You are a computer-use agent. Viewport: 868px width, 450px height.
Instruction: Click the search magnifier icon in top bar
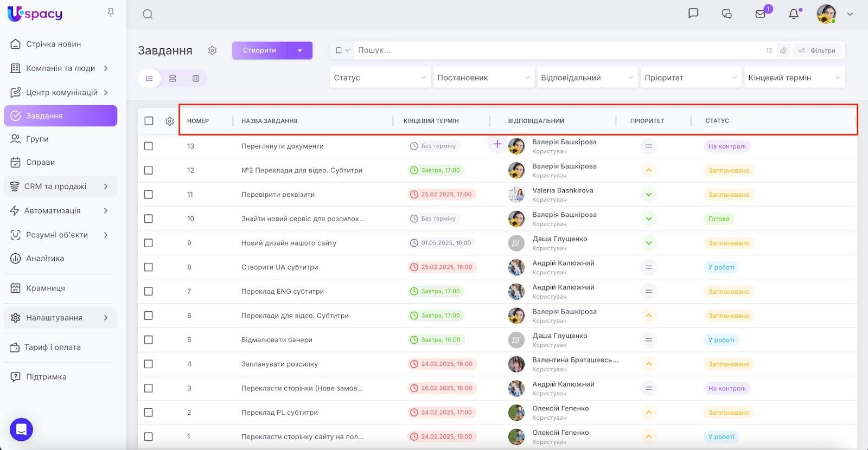click(148, 14)
